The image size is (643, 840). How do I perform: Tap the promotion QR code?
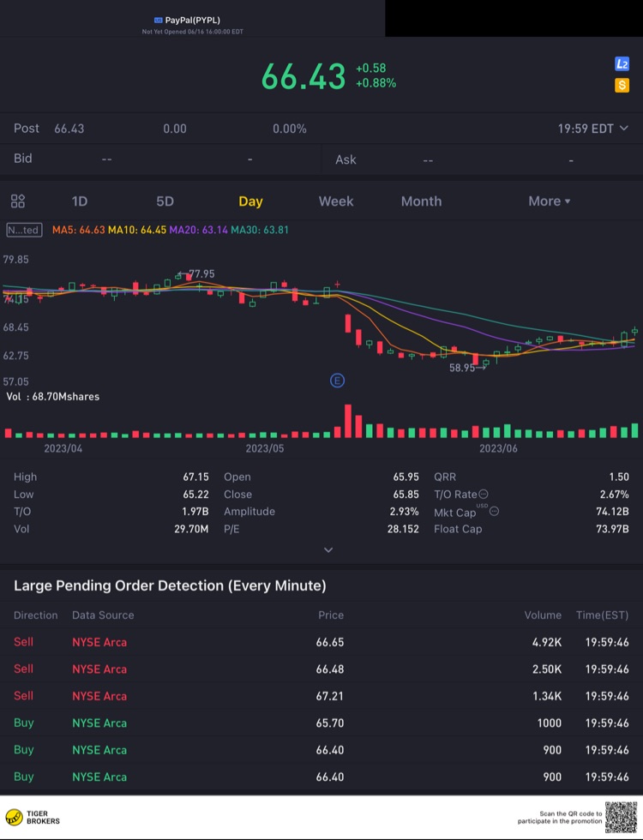[x=621, y=818]
